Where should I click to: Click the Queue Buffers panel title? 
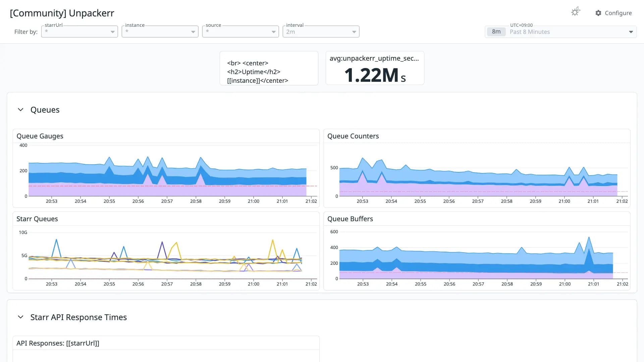pyautogui.click(x=350, y=219)
